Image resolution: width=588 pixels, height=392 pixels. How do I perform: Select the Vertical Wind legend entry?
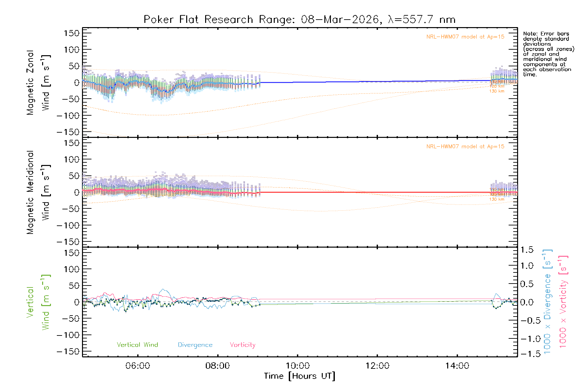137,345
